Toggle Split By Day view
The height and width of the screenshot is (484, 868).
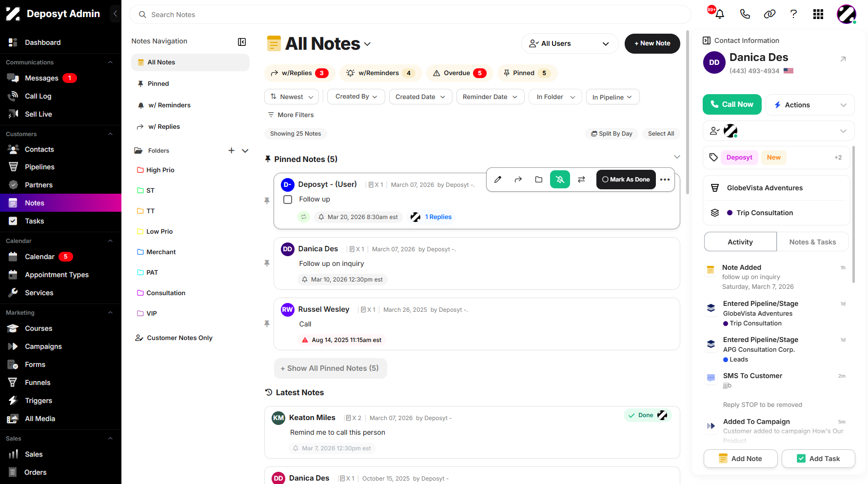pos(612,134)
